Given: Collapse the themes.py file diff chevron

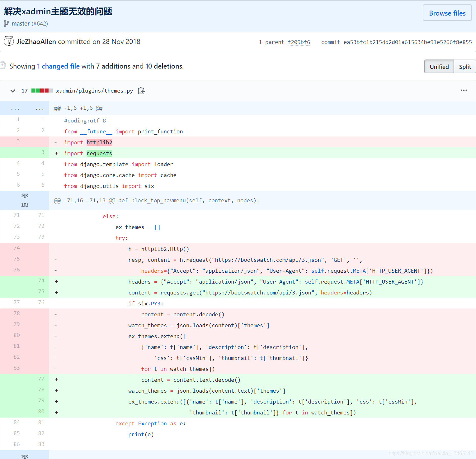Looking at the screenshot, I should (x=13, y=91).
